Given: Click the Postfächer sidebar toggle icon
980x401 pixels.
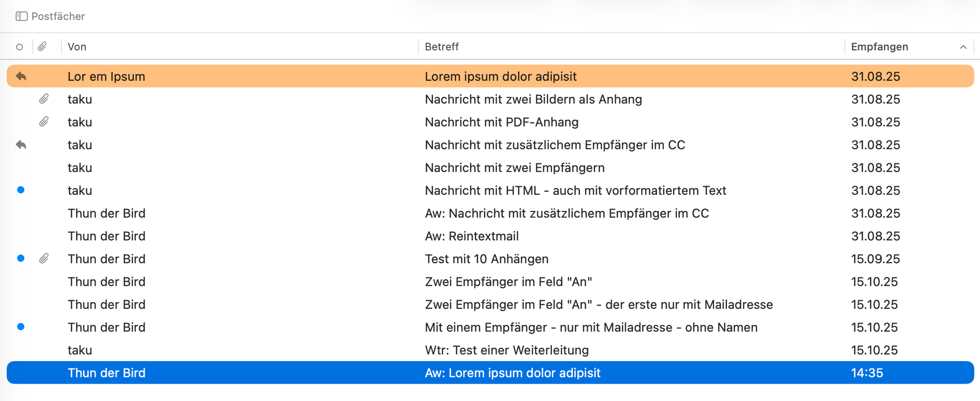Looking at the screenshot, I should tap(21, 16).
